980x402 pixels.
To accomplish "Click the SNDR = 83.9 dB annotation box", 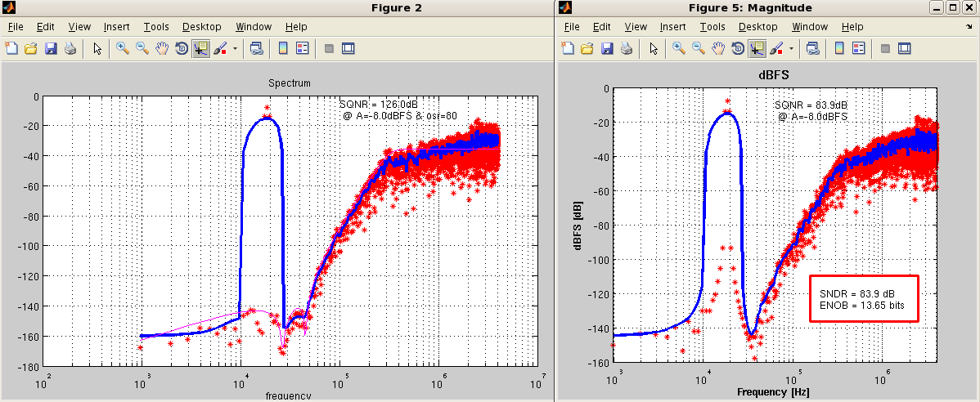I will (x=864, y=298).
